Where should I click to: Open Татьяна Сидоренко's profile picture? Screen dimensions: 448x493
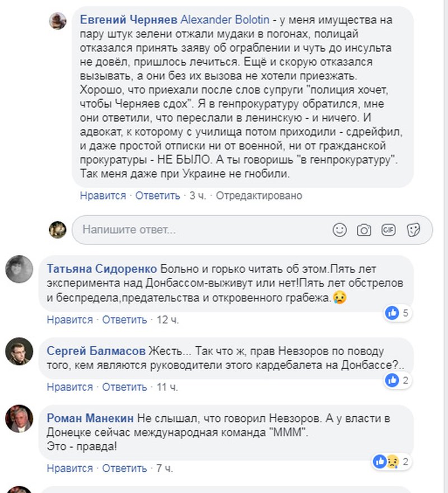[19, 269]
